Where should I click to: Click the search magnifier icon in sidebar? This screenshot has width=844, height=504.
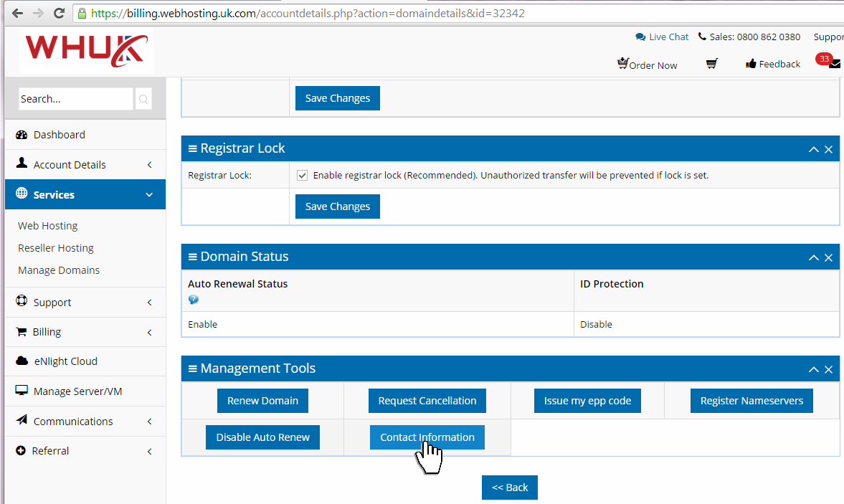tap(143, 99)
